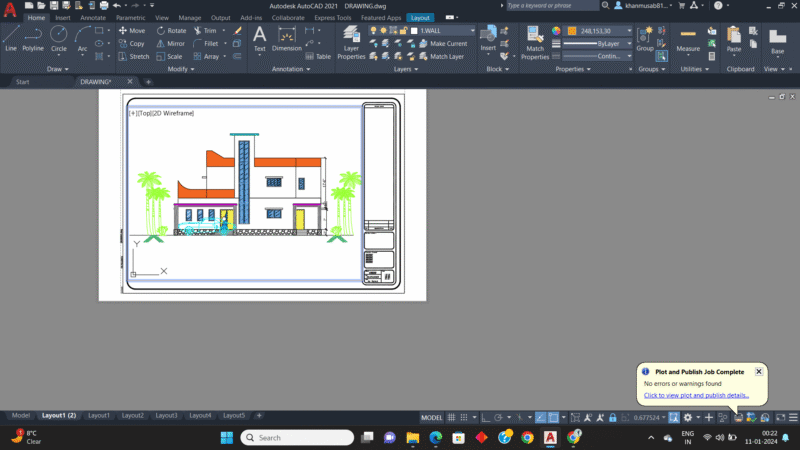Image resolution: width=800 pixels, height=450 pixels.
Task: Switch to the Model tab
Action: [20, 416]
